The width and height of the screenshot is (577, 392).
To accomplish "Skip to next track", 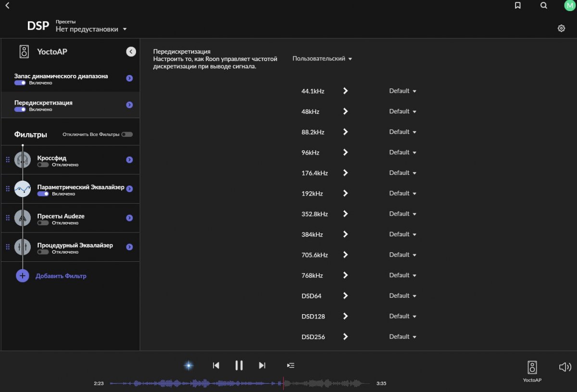I will pyautogui.click(x=262, y=366).
